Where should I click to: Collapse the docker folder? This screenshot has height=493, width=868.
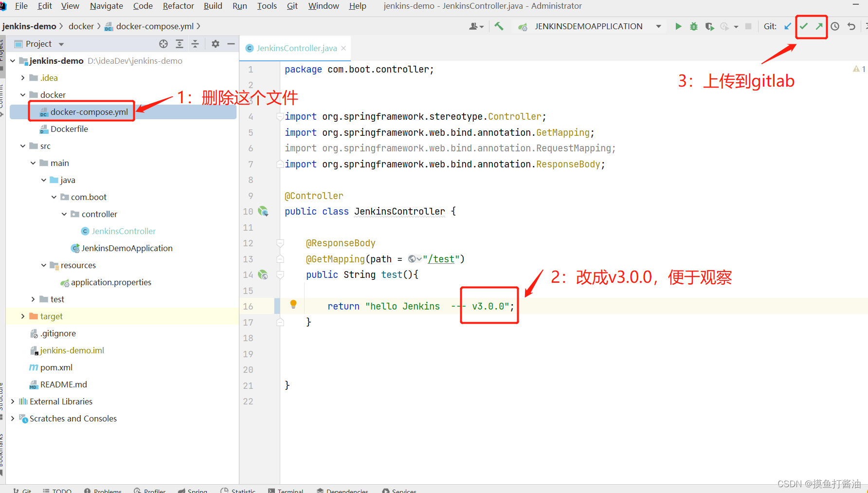pyautogui.click(x=23, y=95)
